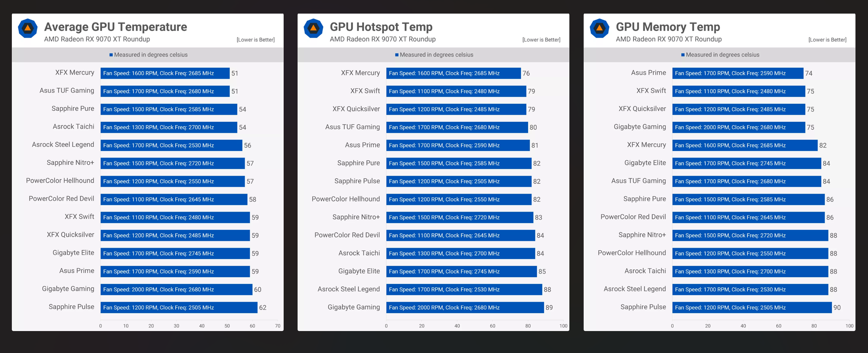The height and width of the screenshot is (353, 868).
Task: Click Asus Prime bar in GPU Memory Temp chart
Action: (738, 73)
